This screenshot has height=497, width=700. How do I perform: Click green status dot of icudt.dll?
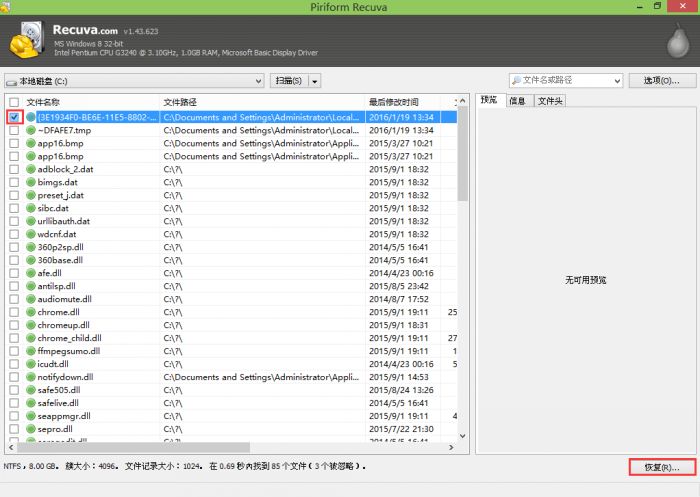(30, 364)
